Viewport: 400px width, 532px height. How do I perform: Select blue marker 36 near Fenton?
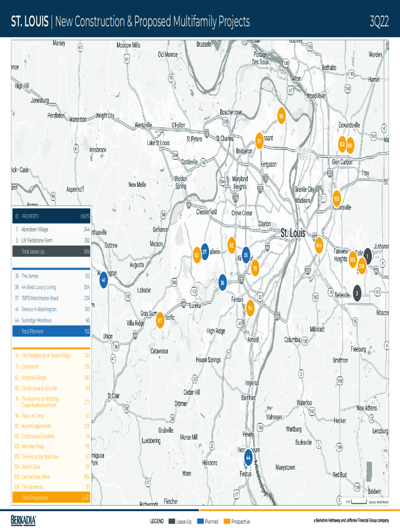[x=222, y=283]
